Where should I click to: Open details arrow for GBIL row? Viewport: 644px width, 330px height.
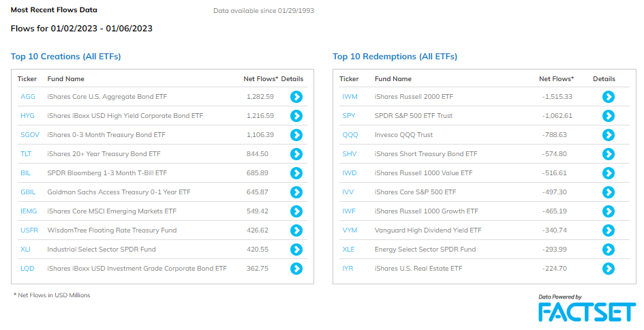tap(296, 192)
